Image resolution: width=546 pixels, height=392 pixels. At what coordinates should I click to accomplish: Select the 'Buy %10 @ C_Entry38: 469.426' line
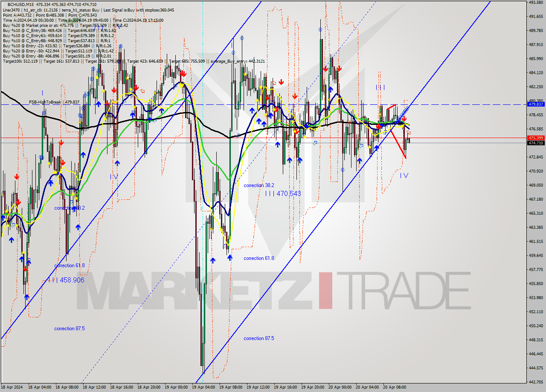click(x=32, y=31)
